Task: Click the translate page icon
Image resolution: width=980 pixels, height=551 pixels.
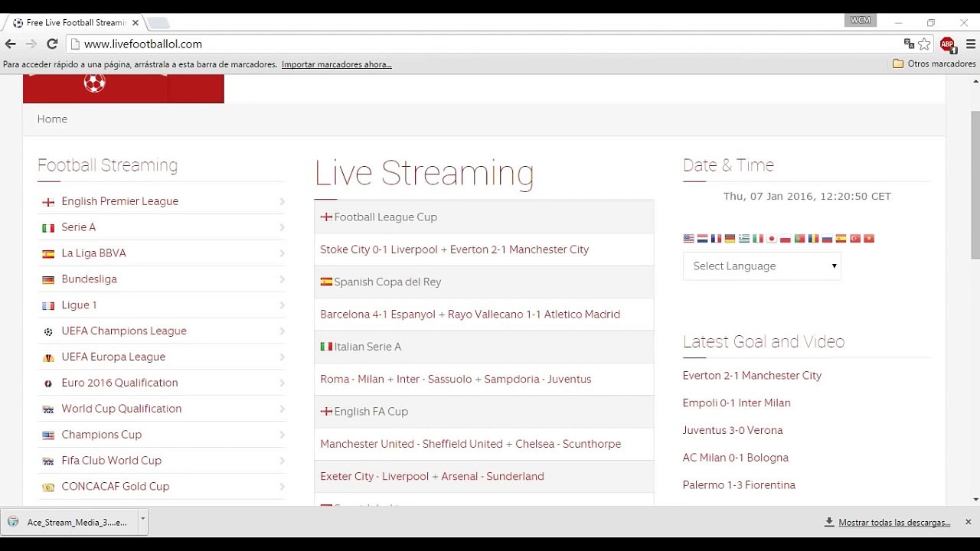Action: pyautogui.click(x=909, y=44)
